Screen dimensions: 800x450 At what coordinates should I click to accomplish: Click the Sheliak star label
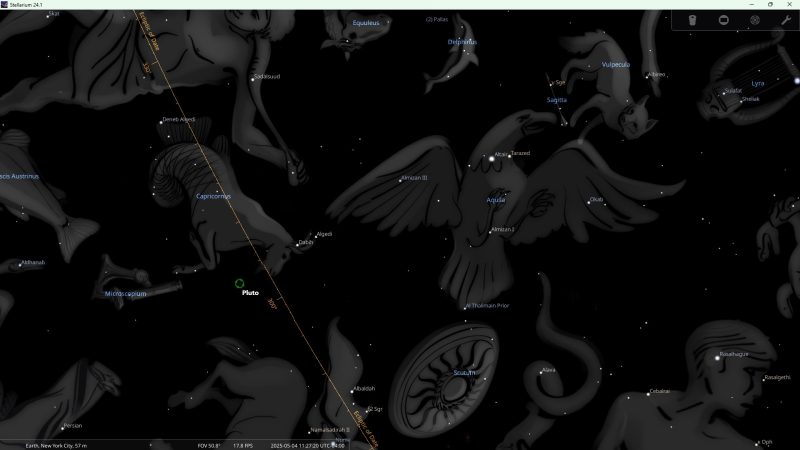tap(751, 99)
